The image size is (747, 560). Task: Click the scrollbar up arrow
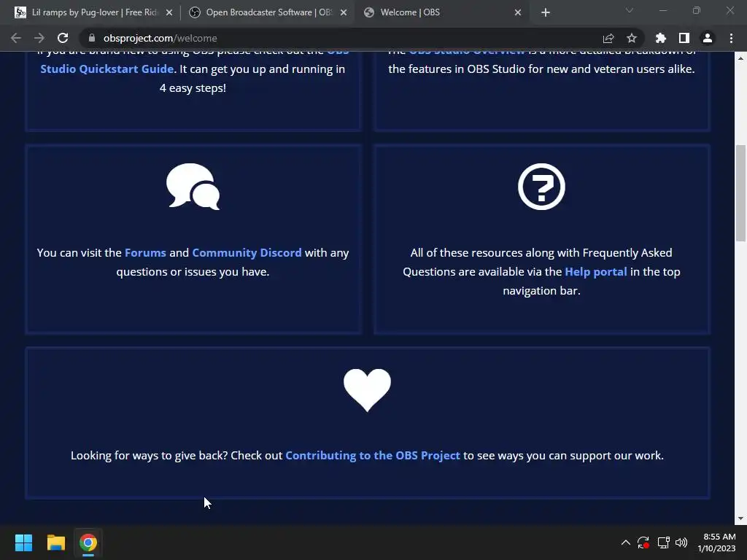[740, 58]
